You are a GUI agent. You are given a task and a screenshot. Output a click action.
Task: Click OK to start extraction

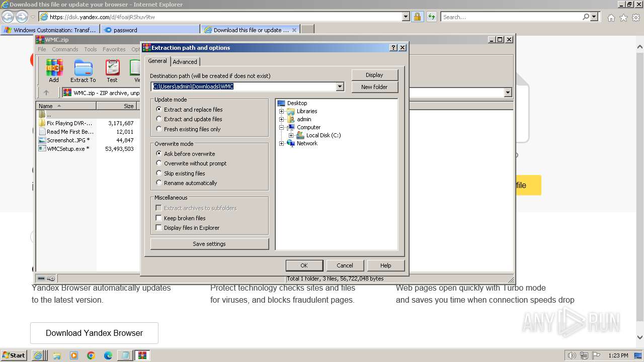[x=304, y=265]
